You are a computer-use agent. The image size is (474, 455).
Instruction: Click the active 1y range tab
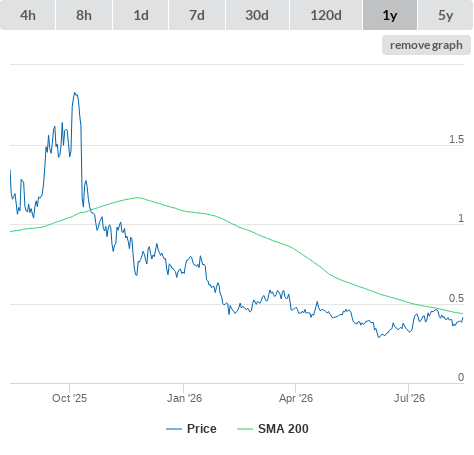tap(390, 15)
